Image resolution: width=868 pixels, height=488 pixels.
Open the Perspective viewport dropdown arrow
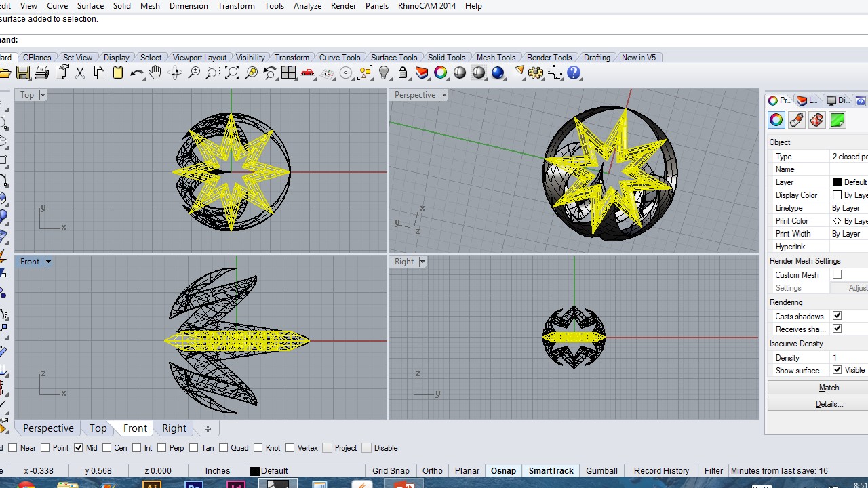pos(444,95)
